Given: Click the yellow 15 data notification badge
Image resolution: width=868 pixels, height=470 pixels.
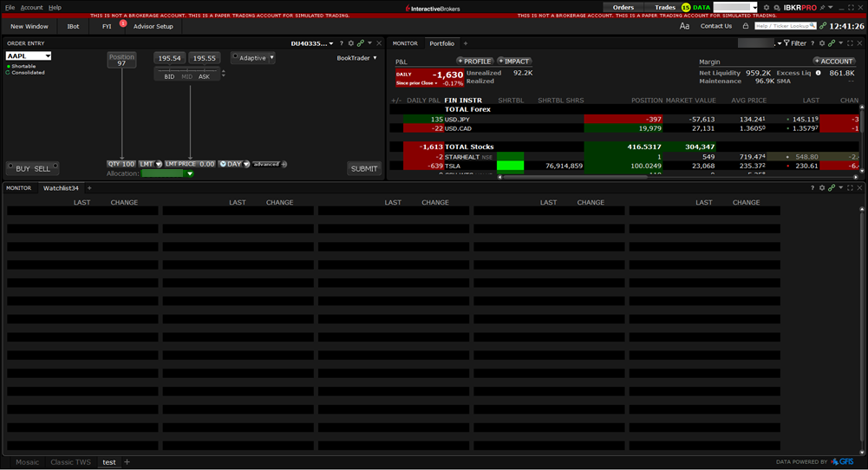Looking at the screenshot, I should click(686, 8).
